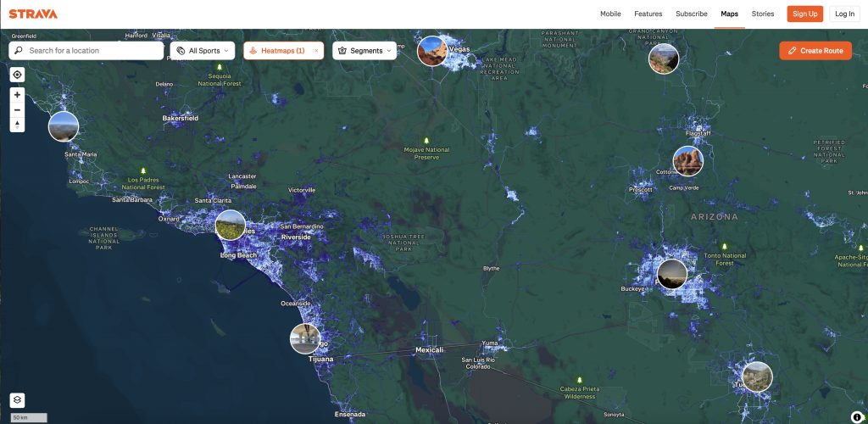Click the locate-me crosshair icon
The height and width of the screenshot is (424, 868).
point(17,75)
